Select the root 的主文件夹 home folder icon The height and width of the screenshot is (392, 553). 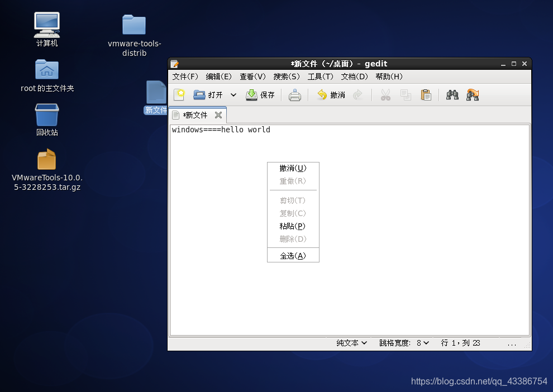click(x=47, y=76)
